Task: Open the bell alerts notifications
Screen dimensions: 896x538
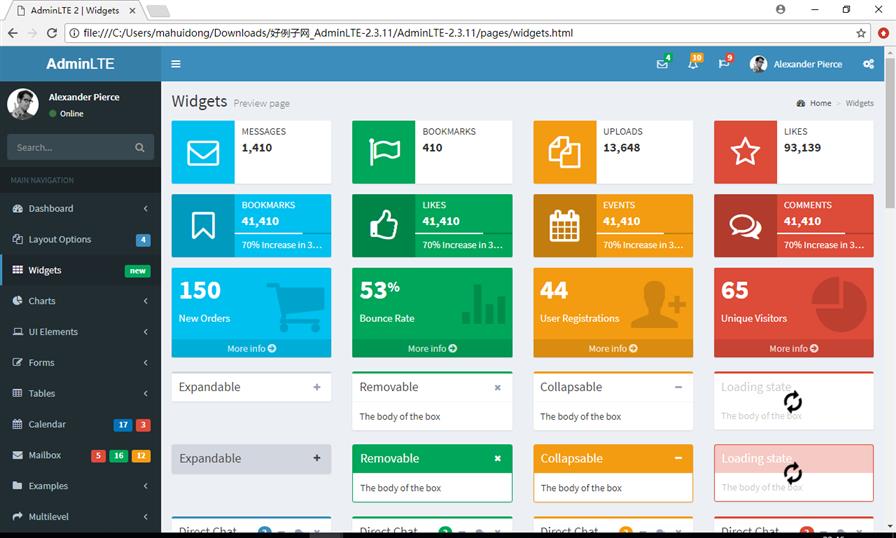Action: 693,64
